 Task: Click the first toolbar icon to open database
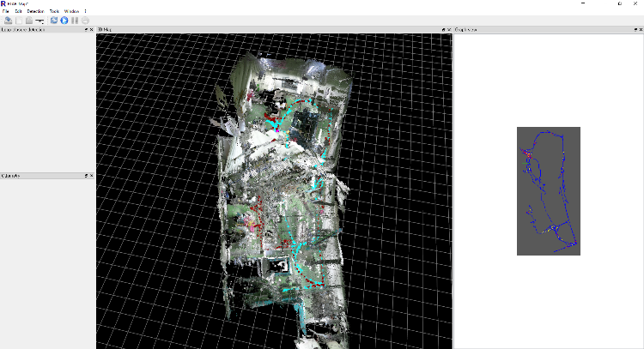tap(8, 20)
